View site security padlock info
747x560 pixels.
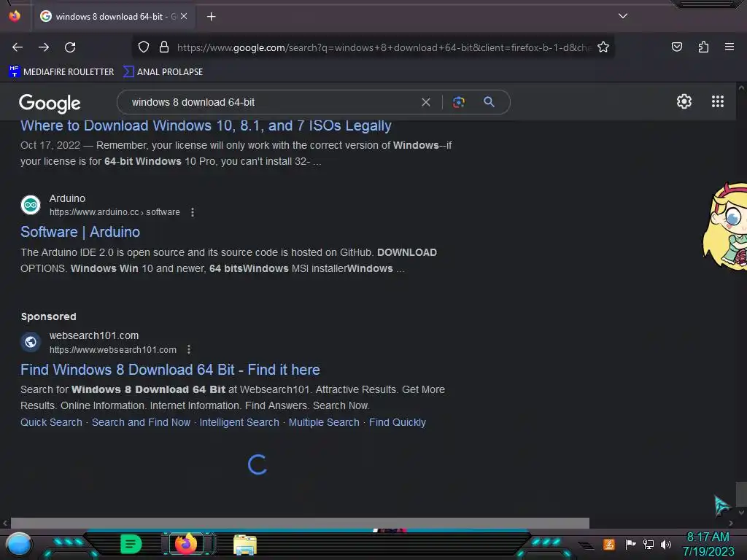(164, 47)
